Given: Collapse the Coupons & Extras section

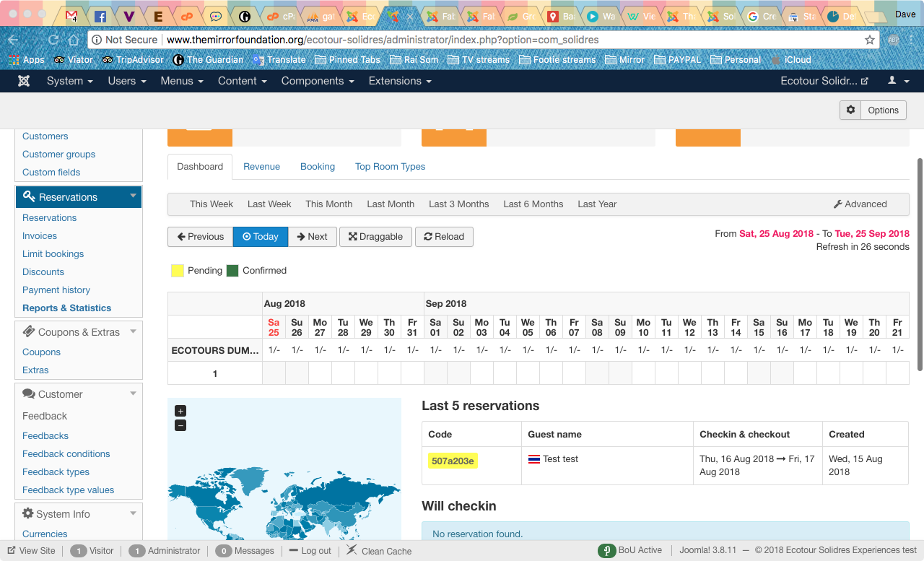Looking at the screenshot, I should click(x=133, y=332).
